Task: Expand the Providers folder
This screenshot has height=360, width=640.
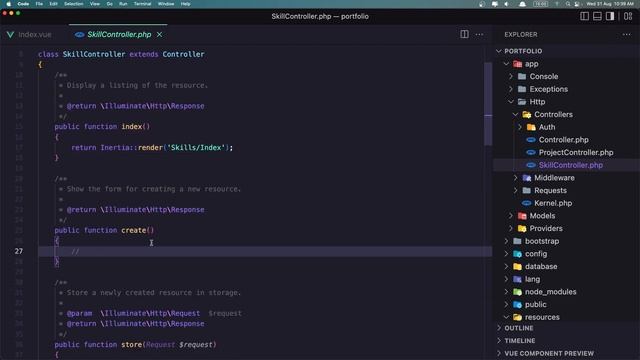Action: pyautogui.click(x=511, y=229)
